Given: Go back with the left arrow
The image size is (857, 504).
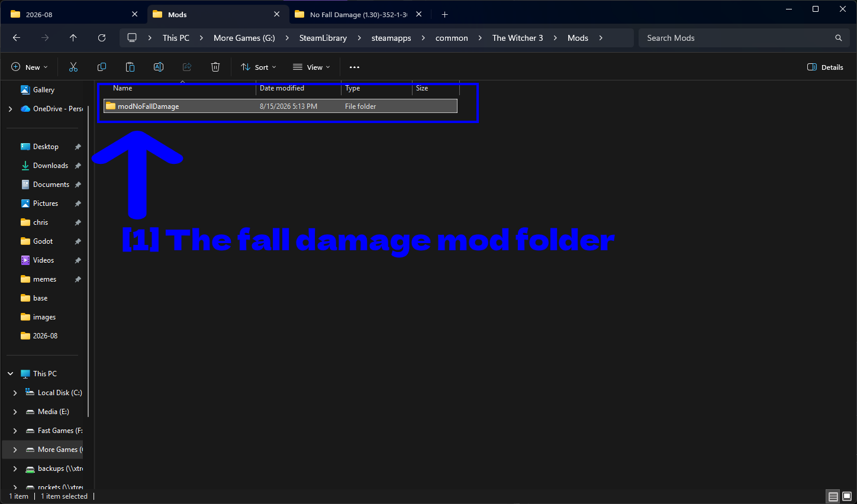Looking at the screenshot, I should [x=17, y=38].
